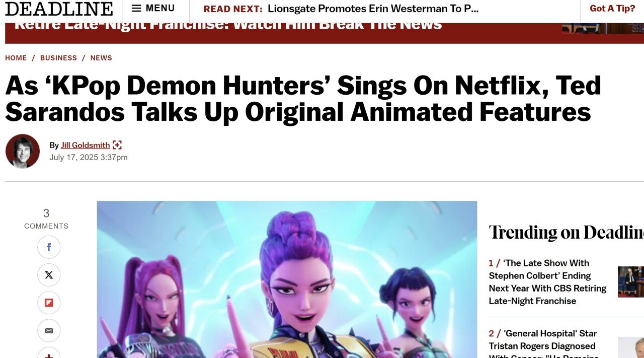644x358 pixels.
Task: Open more sharing options plus icon
Action: [x=49, y=353]
